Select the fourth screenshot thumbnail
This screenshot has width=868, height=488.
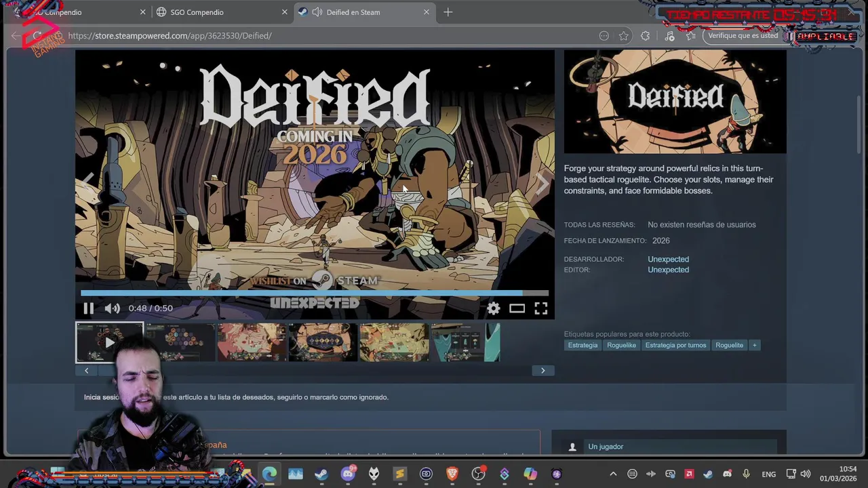[x=323, y=342]
